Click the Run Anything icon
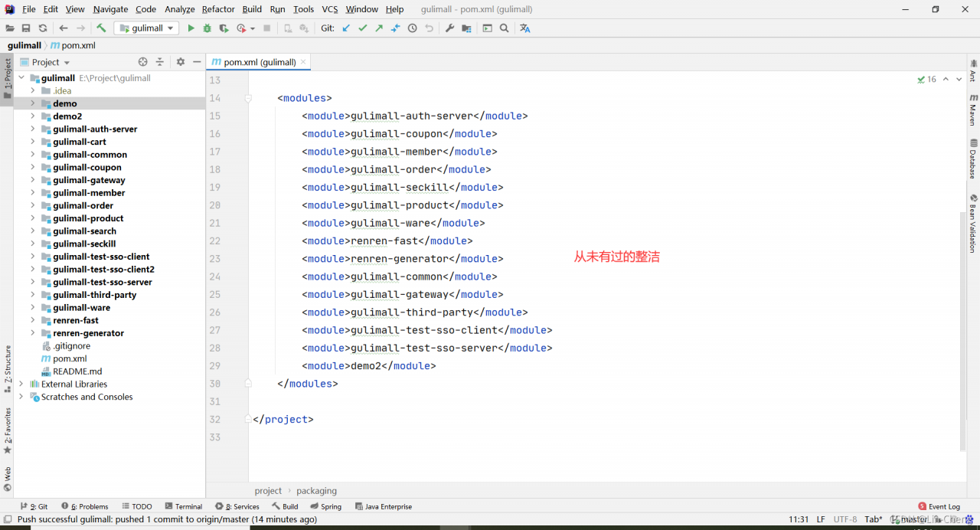 (488, 28)
